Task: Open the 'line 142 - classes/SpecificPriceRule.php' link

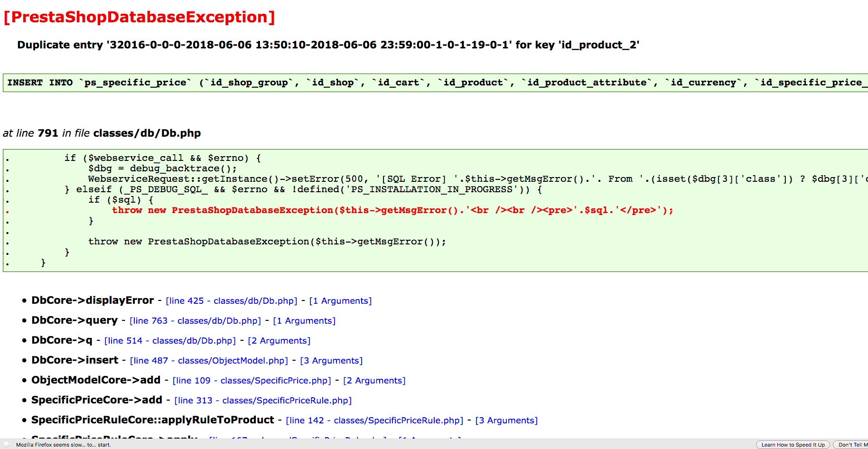Action: click(x=374, y=421)
